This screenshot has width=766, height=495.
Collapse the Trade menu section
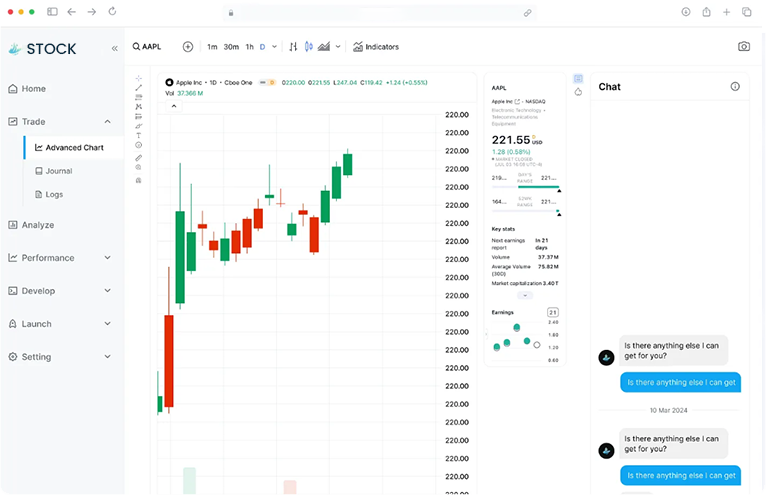[x=107, y=122]
